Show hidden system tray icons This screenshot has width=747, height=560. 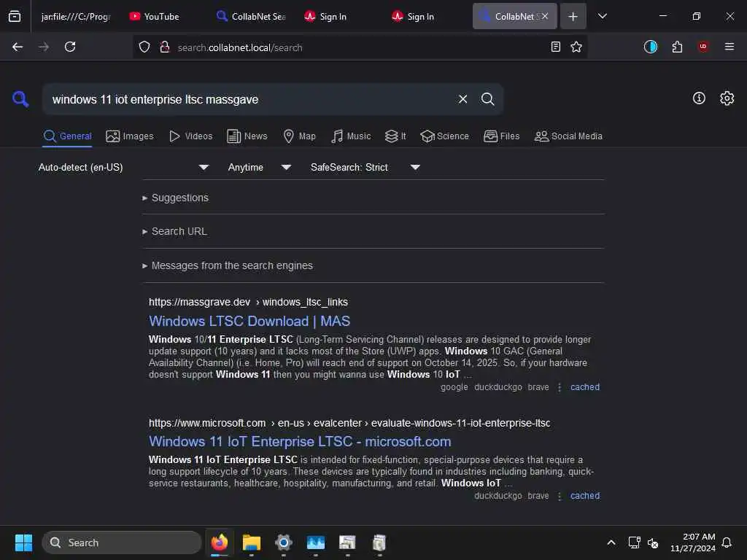click(611, 542)
